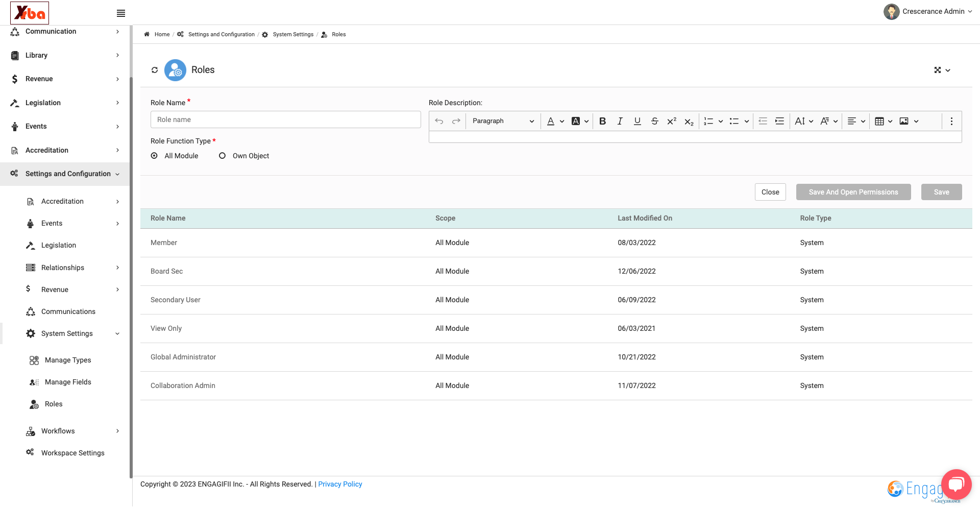Open Manage Types in sidebar

[x=68, y=360]
